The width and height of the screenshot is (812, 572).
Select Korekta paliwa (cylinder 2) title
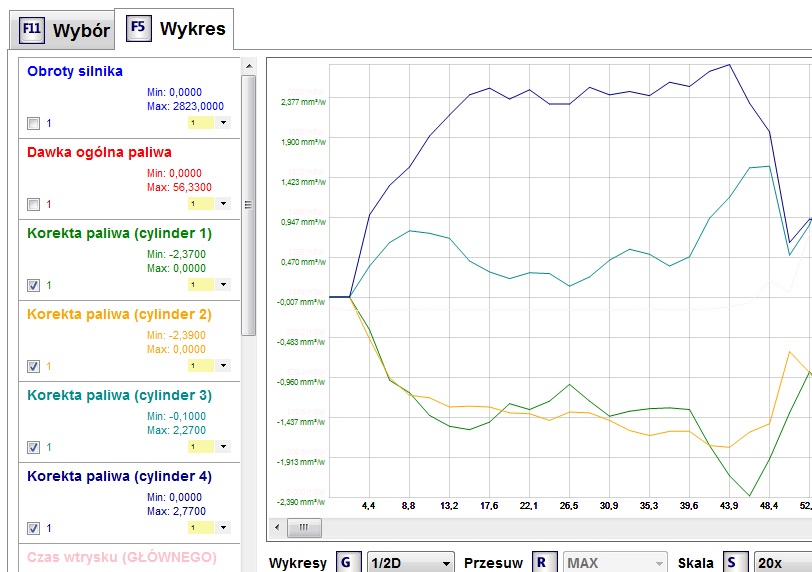click(x=120, y=314)
